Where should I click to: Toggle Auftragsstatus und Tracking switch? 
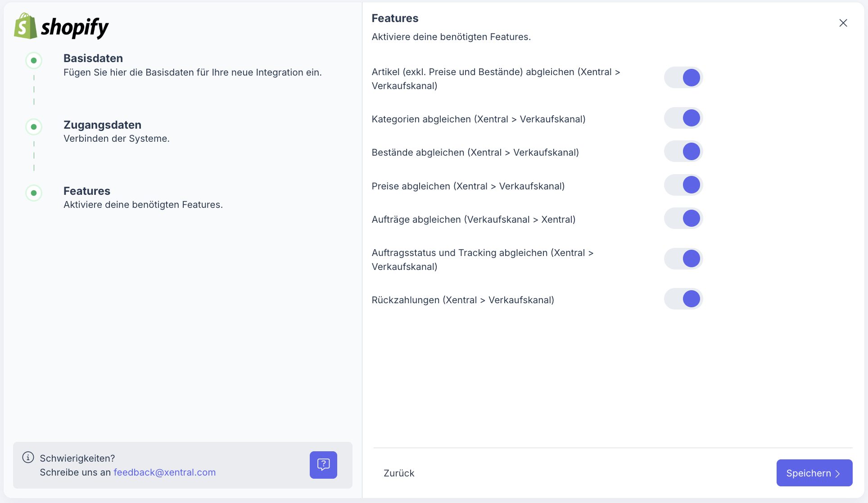683,259
